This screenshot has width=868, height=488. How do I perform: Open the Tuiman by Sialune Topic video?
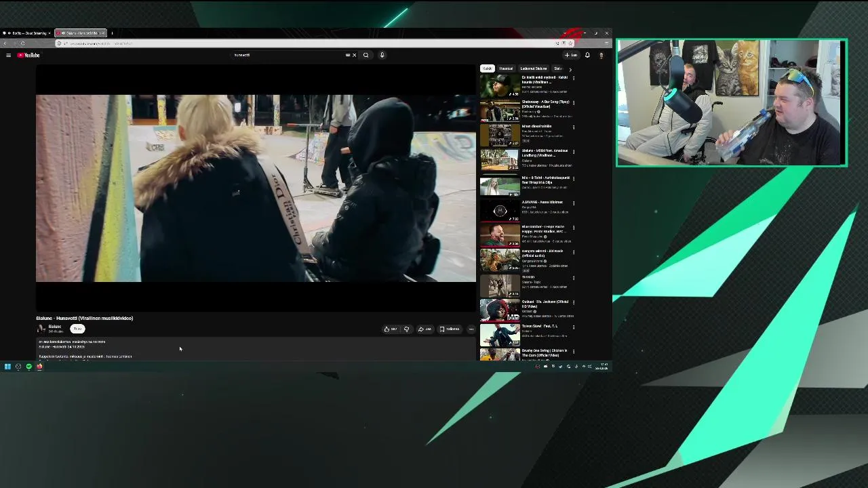click(x=500, y=285)
